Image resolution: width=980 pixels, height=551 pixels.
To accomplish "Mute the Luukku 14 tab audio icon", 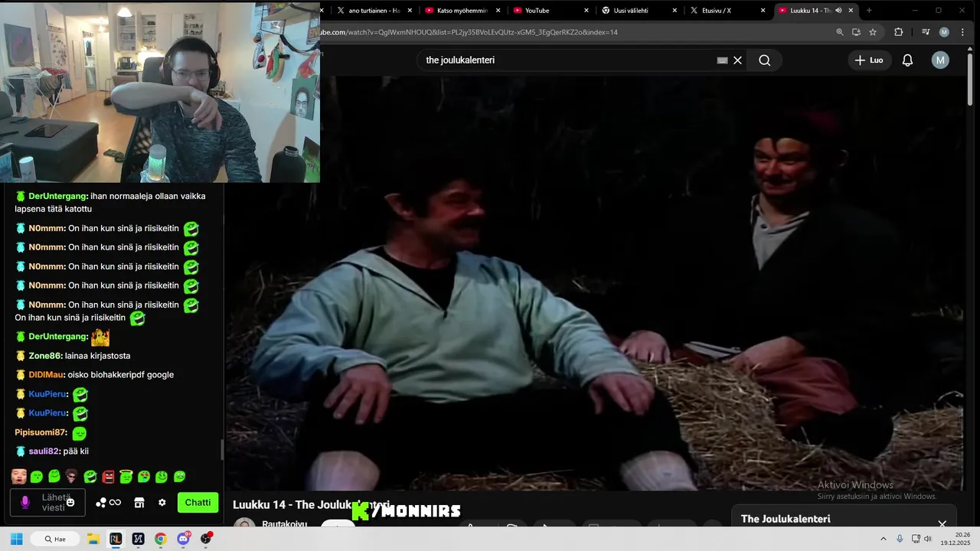I will tap(838, 11).
